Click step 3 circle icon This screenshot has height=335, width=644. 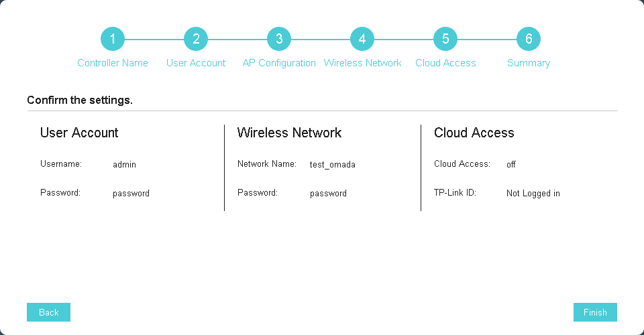point(279,39)
